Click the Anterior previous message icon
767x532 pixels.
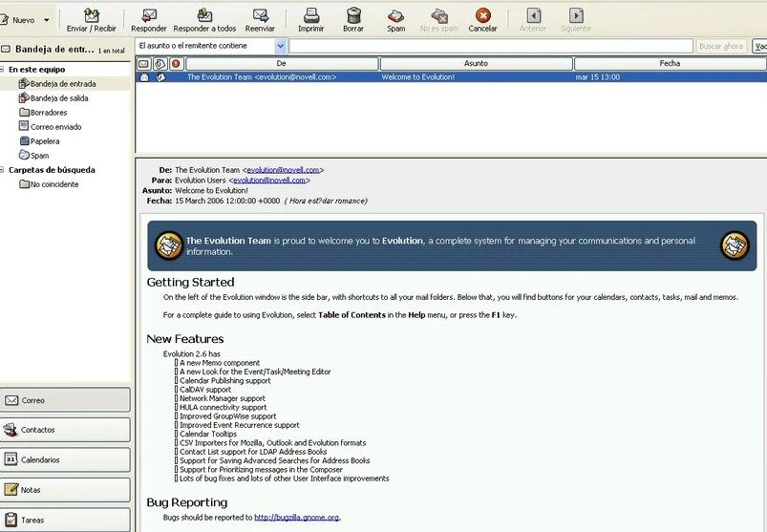[x=533, y=15]
